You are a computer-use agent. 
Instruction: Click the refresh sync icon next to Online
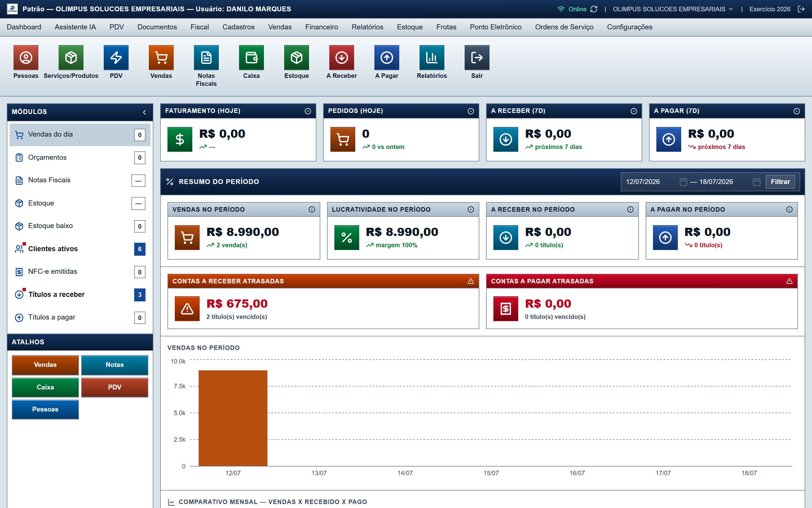[593, 9]
